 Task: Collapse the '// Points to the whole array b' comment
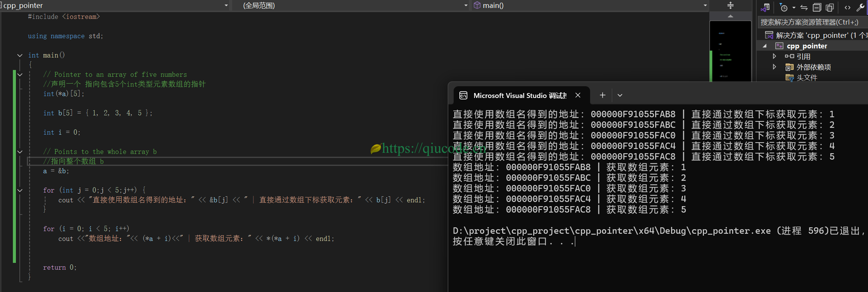20,152
